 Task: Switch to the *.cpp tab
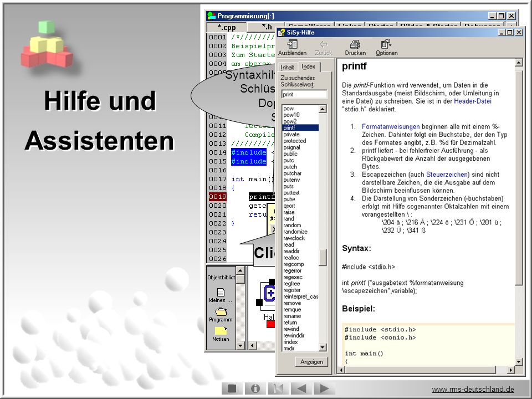pos(227,27)
